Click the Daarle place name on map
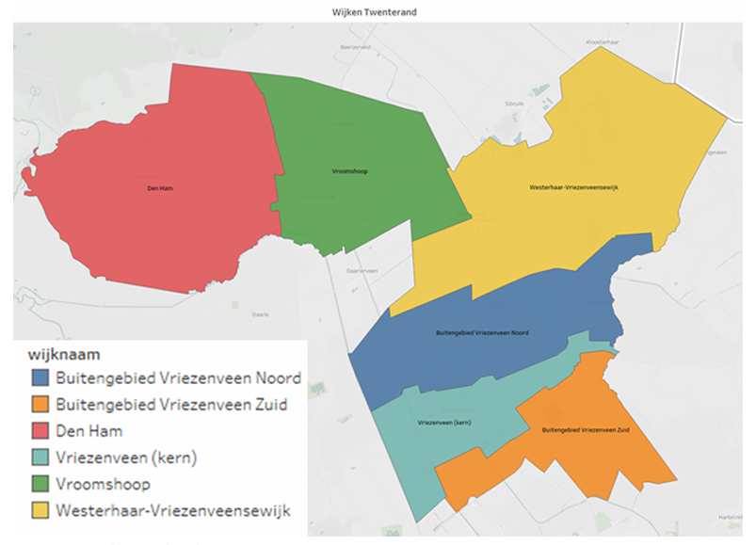Image resolution: width=756 pixels, height=545 pixels. (x=261, y=314)
